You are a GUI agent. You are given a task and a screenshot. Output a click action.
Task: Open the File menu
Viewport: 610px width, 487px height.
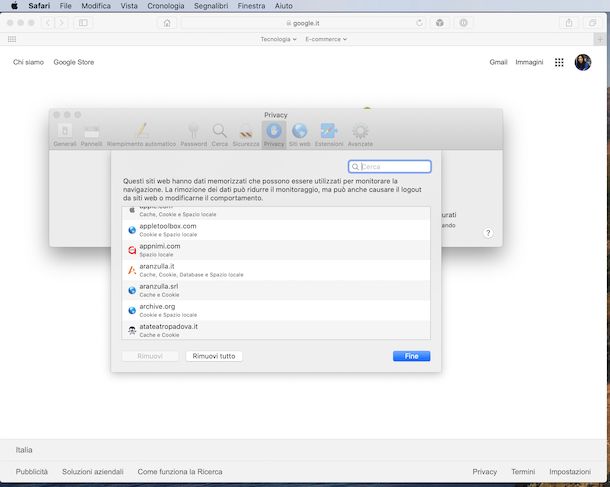pos(65,6)
